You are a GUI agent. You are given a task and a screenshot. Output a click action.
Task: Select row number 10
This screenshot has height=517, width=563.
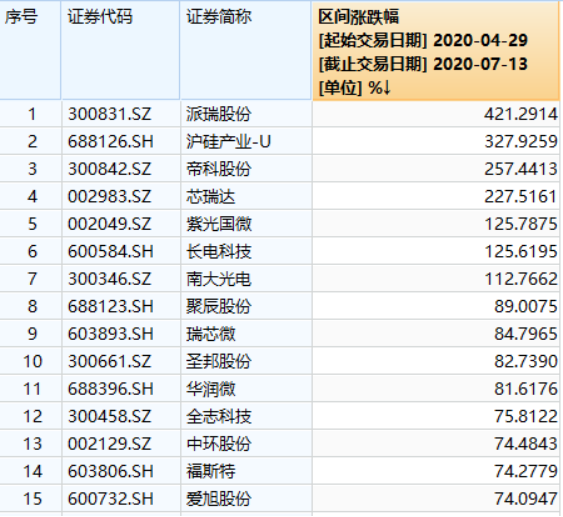(x=32, y=361)
